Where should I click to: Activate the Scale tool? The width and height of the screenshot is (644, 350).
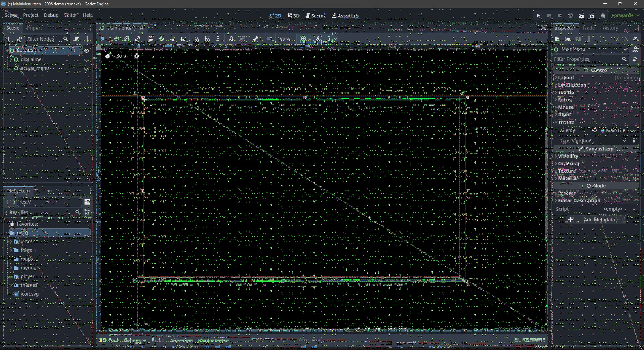(x=138, y=39)
